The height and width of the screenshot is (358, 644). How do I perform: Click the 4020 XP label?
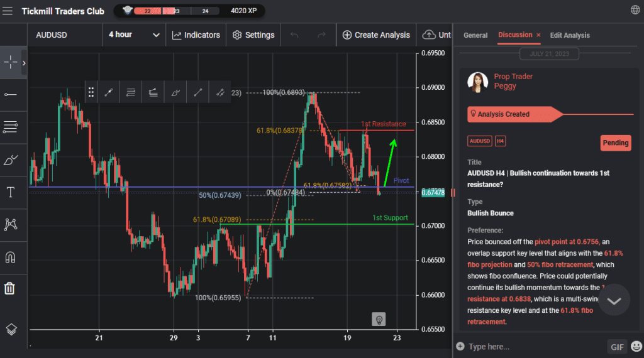[243, 11]
